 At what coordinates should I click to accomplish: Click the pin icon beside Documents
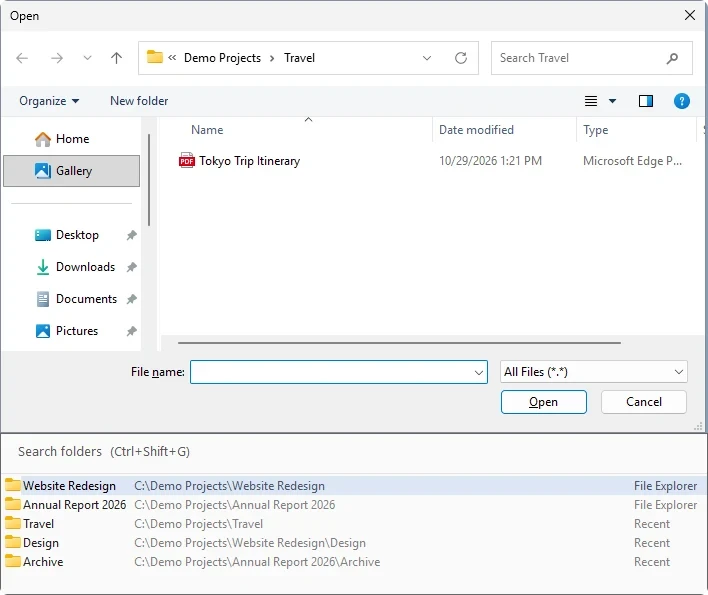point(131,299)
